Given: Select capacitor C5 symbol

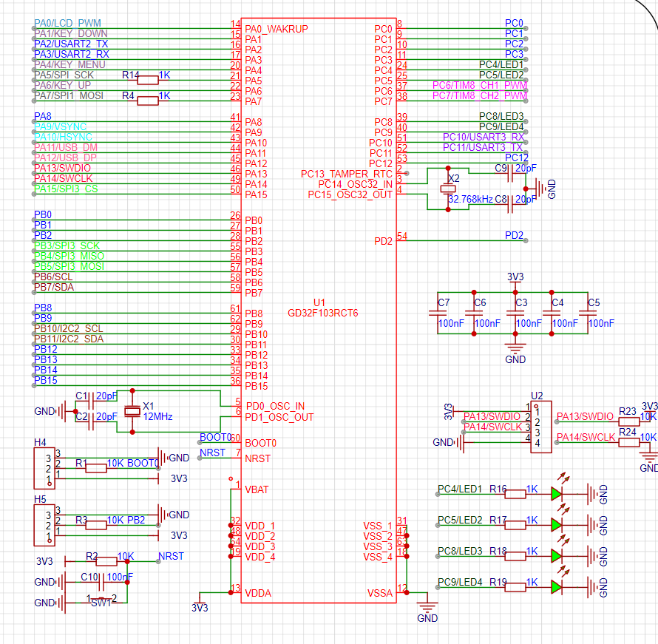Looking at the screenshot, I should (x=588, y=313).
